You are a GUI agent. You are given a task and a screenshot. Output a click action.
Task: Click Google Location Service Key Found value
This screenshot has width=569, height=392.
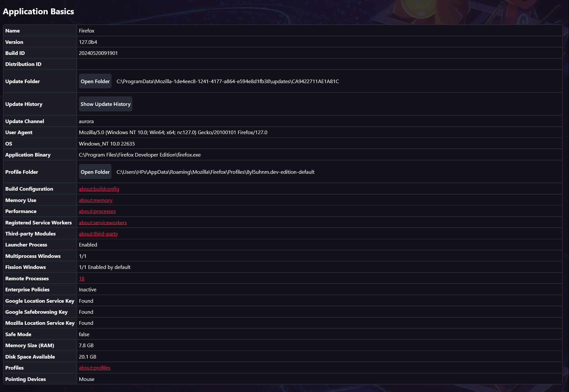[86, 301]
